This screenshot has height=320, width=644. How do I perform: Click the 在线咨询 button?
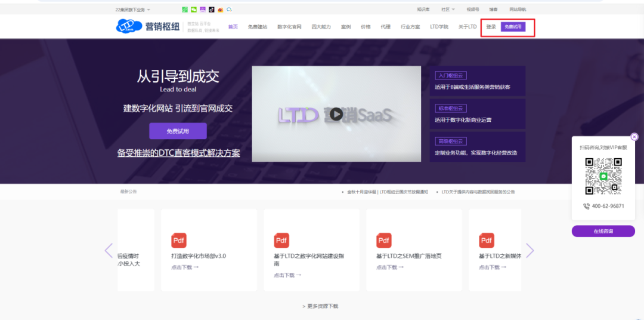click(x=603, y=231)
